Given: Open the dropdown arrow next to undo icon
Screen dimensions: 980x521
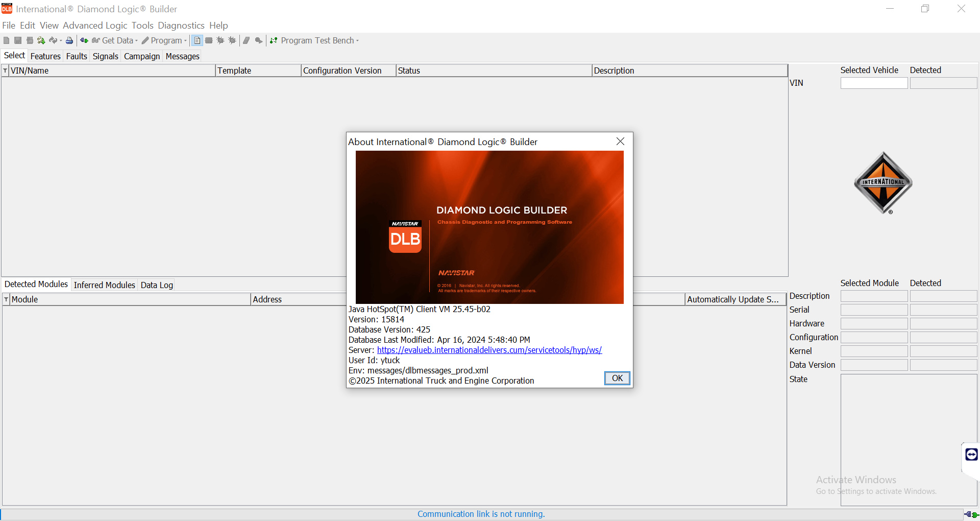Looking at the screenshot, I should (x=61, y=41).
